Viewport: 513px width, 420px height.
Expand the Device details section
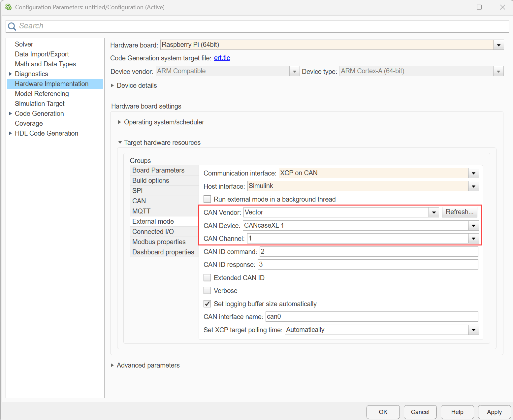coord(112,85)
